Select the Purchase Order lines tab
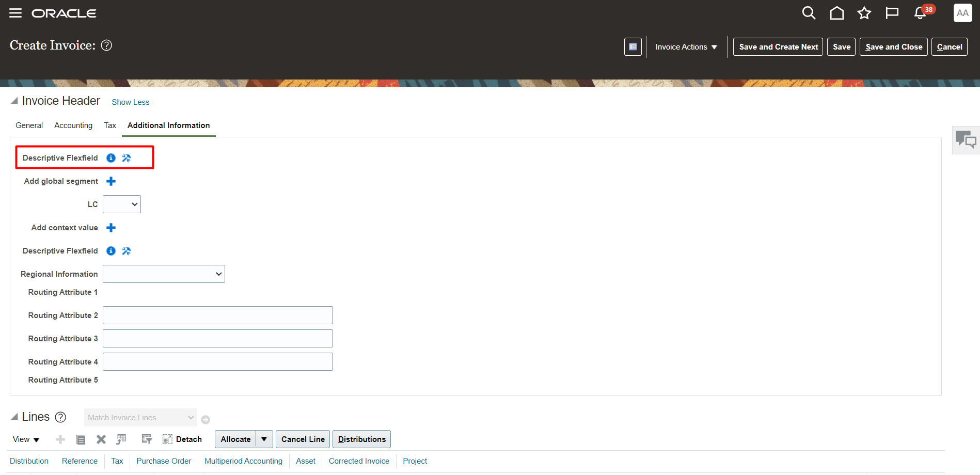The image size is (980, 475). tap(164, 461)
